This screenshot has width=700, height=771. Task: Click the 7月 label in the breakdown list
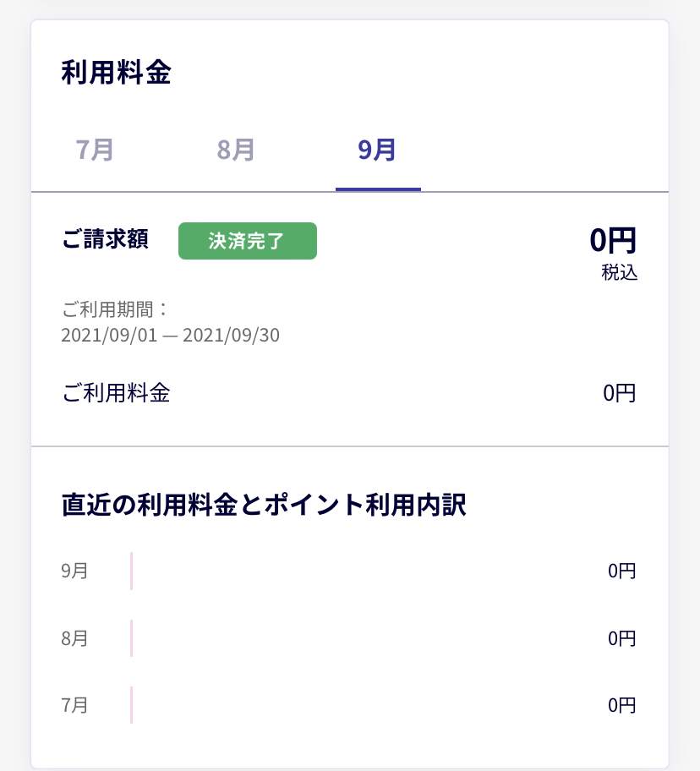[x=74, y=705]
